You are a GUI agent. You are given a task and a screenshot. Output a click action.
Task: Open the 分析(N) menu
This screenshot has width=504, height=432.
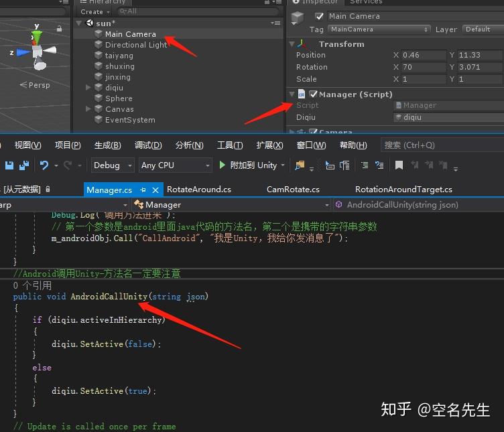[x=189, y=145]
